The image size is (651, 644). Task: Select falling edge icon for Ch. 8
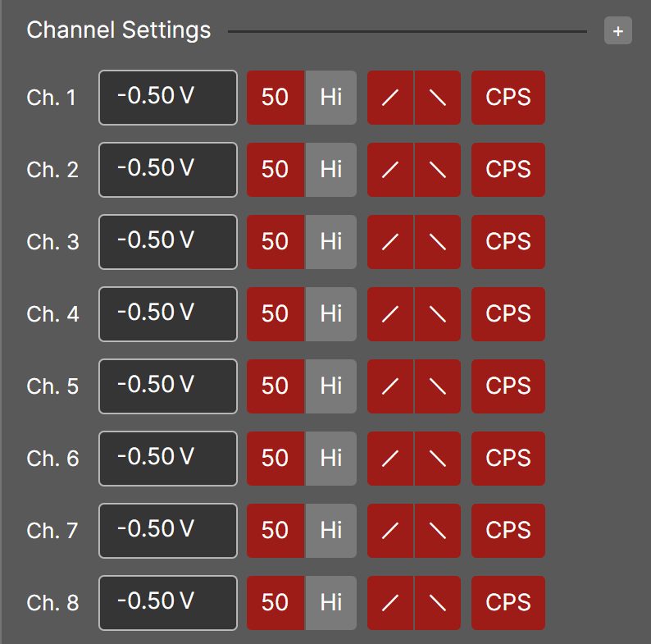point(438,603)
